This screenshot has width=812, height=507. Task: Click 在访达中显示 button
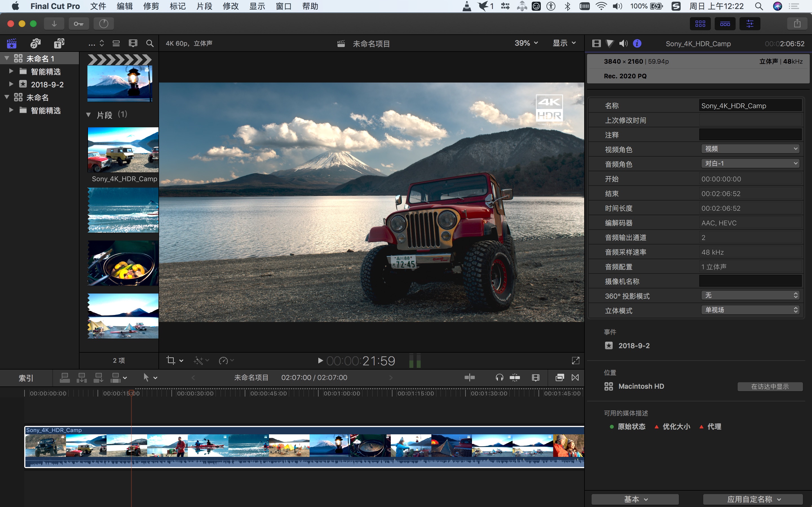coord(769,387)
